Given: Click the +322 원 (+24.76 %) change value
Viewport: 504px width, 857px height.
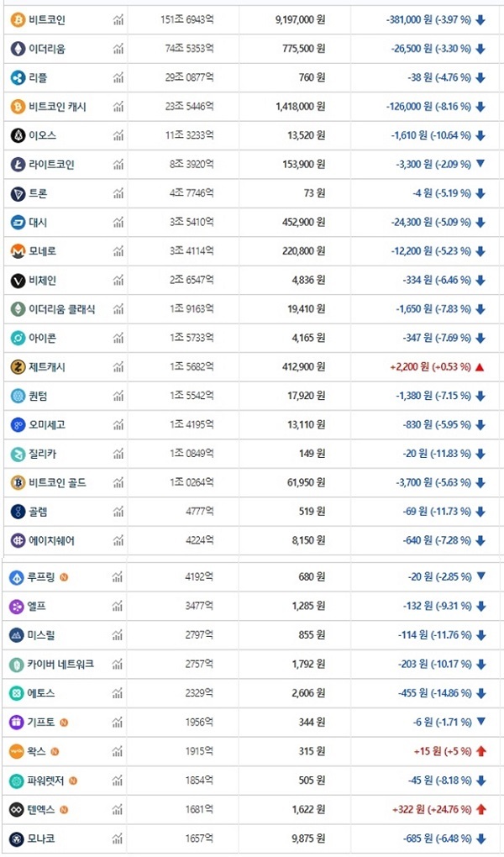Looking at the screenshot, I should (432, 809).
